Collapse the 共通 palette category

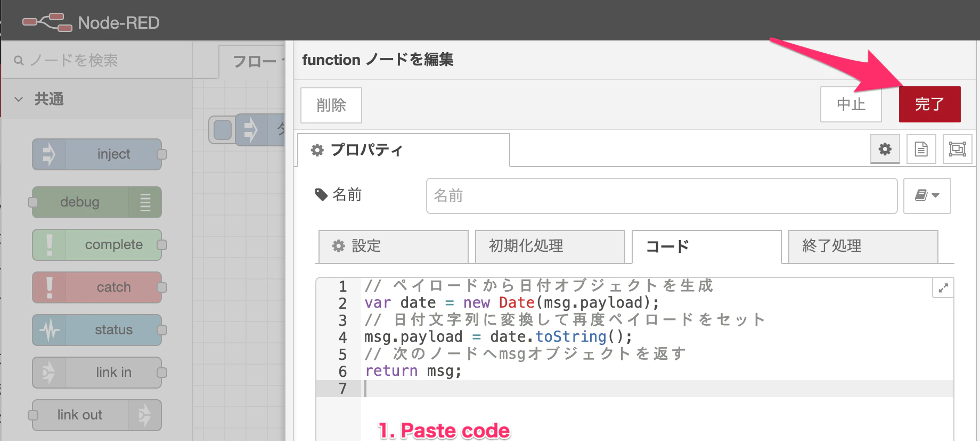click(x=19, y=99)
